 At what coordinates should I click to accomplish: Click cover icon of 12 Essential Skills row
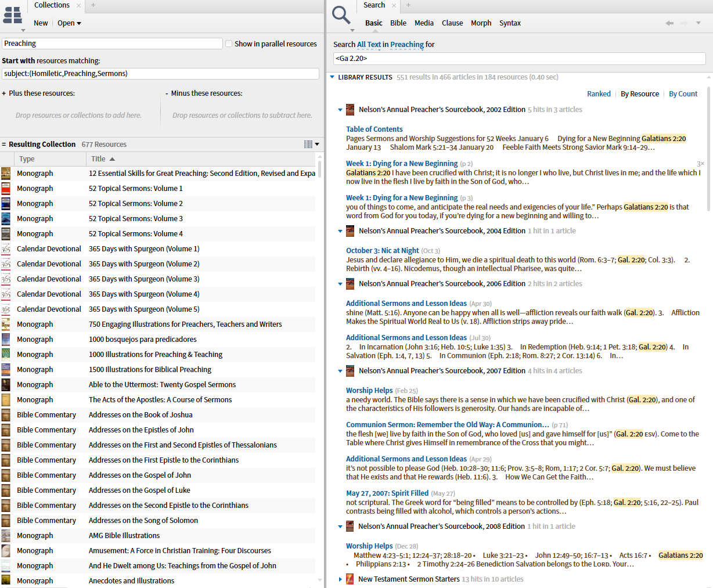pos(6,173)
